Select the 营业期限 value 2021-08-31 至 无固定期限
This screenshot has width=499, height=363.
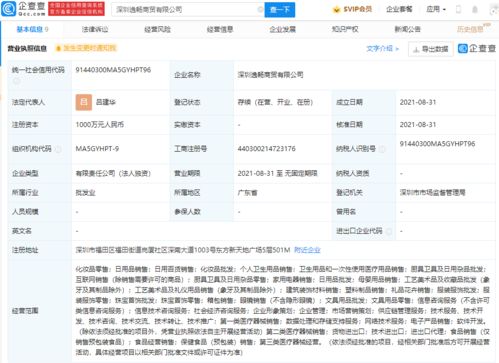pos(277,173)
